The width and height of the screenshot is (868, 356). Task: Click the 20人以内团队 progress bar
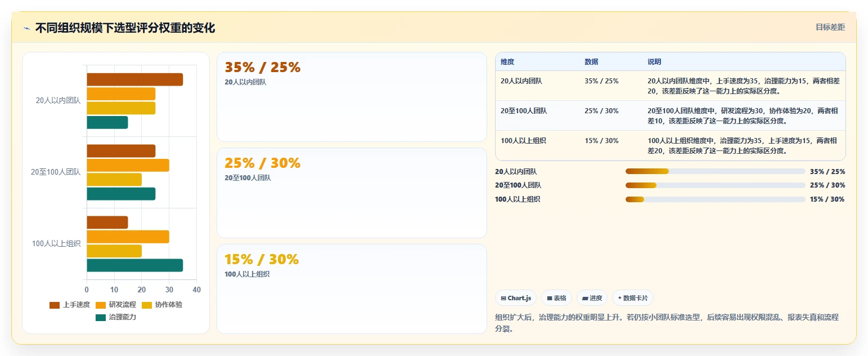pos(716,171)
